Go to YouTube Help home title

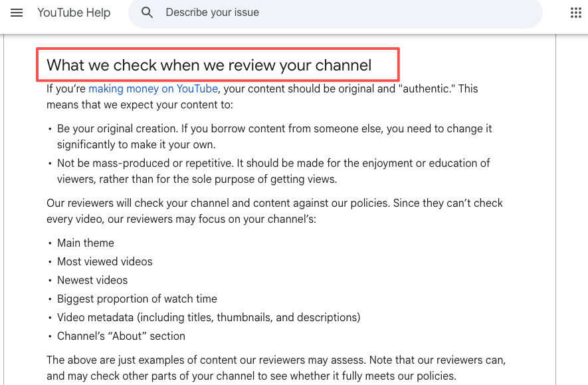(x=74, y=13)
